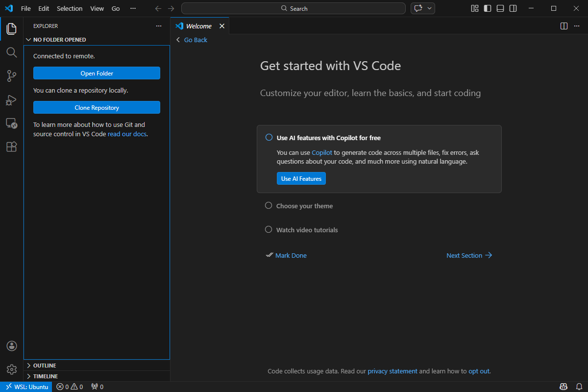The image size is (588, 392).
Task: Click the WSL: Ubuntu remote indicator
Action: click(x=26, y=387)
